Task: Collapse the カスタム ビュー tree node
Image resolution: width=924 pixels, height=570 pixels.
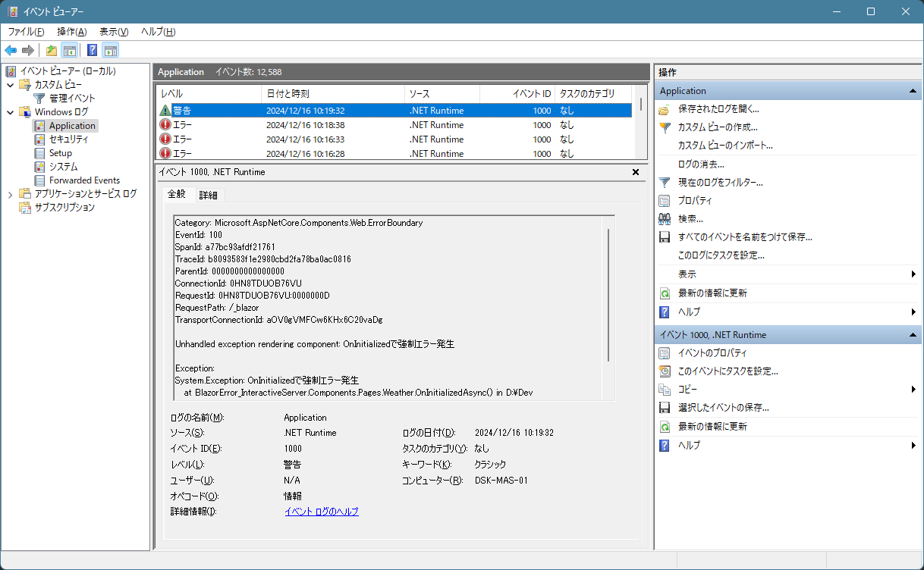Action: (x=11, y=85)
